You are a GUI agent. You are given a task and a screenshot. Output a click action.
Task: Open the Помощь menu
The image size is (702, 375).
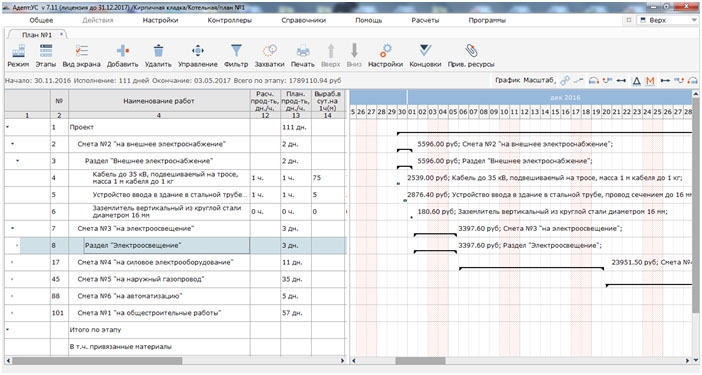pyautogui.click(x=368, y=20)
